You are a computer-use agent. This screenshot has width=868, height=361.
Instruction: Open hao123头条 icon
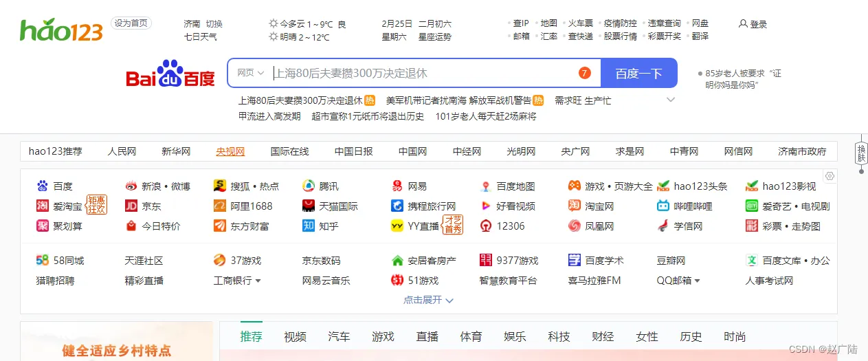[x=663, y=186]
